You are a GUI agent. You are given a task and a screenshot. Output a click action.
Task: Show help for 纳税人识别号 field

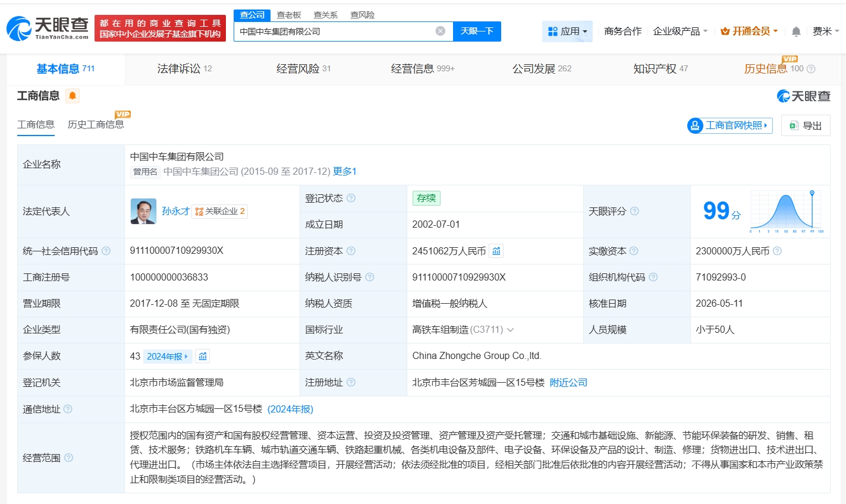pos(370,277)
